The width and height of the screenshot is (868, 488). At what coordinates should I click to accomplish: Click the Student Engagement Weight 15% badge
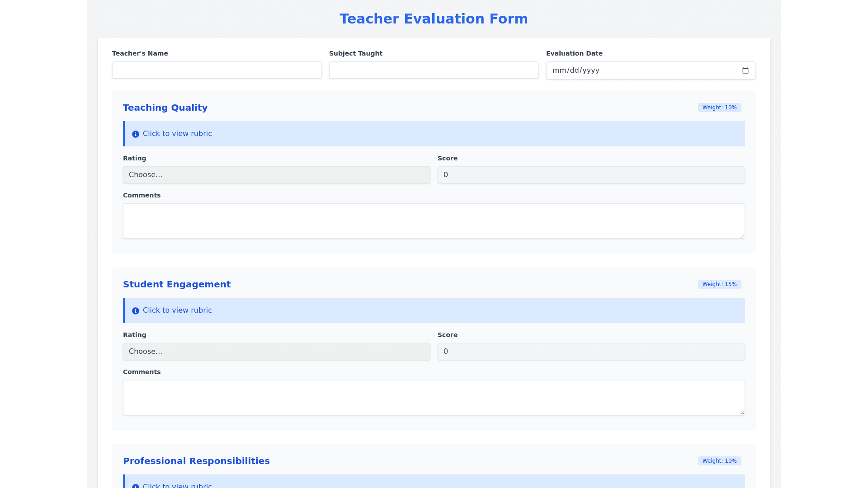click(719, 284)
